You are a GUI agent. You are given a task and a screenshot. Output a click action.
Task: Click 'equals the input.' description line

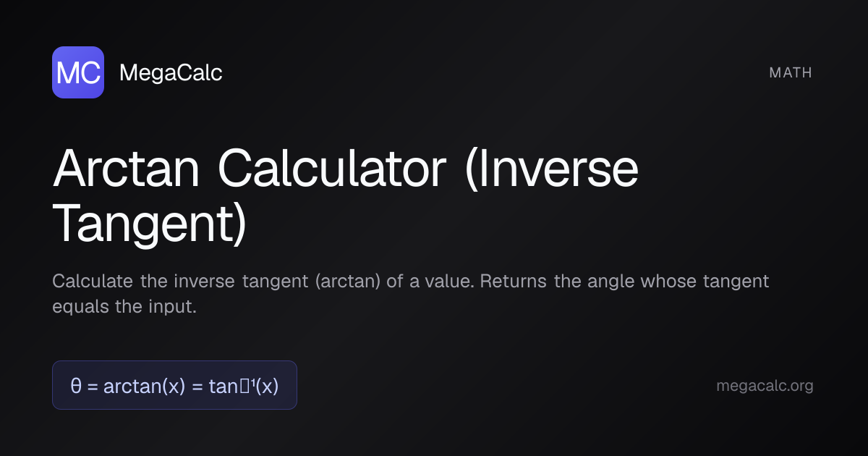click(124, 307)
